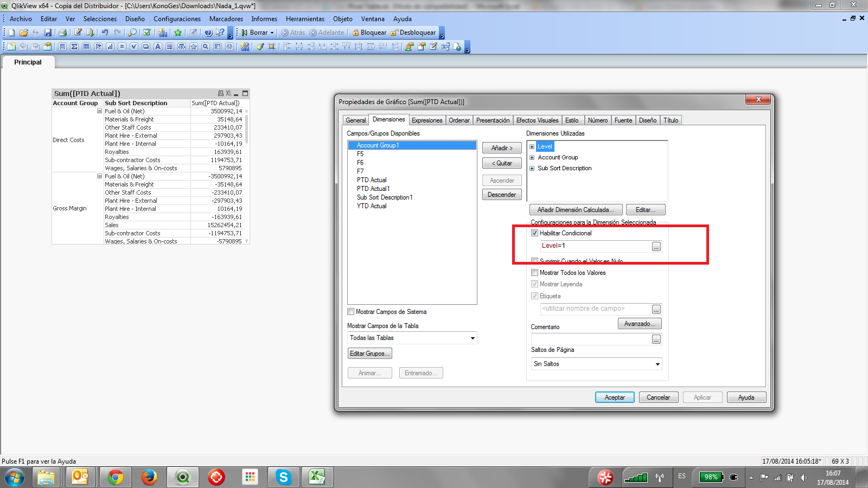Screen dimensions: 868x488
Task: Collapse the Direct Costs group in chart
Action: (100, 111)
